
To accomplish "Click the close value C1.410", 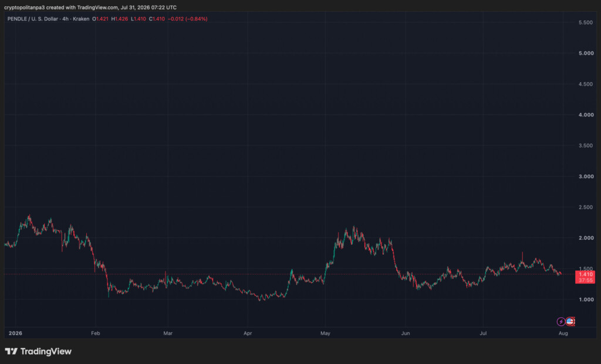I will 157,19.
